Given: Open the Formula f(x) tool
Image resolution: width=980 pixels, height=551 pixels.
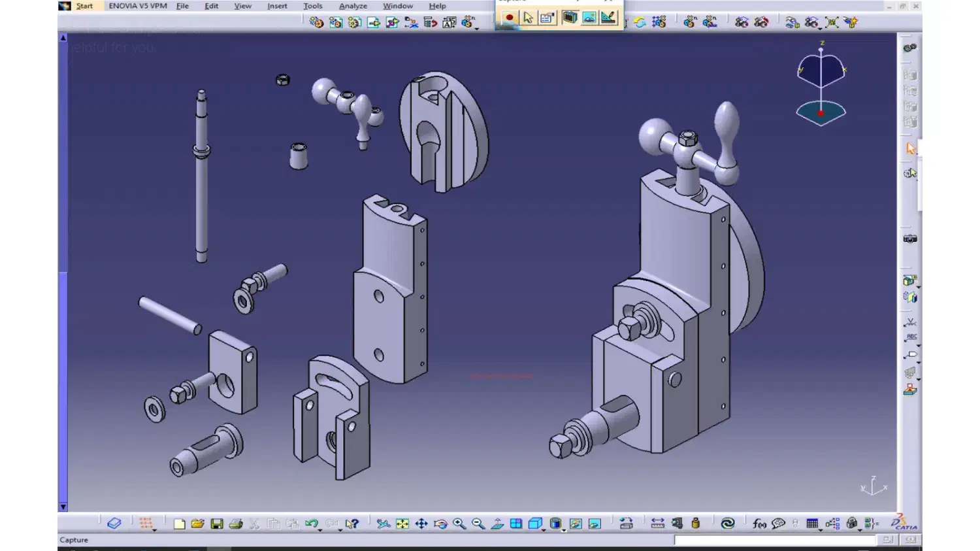Looking at the screenshot, I should (x=759, y=524).
